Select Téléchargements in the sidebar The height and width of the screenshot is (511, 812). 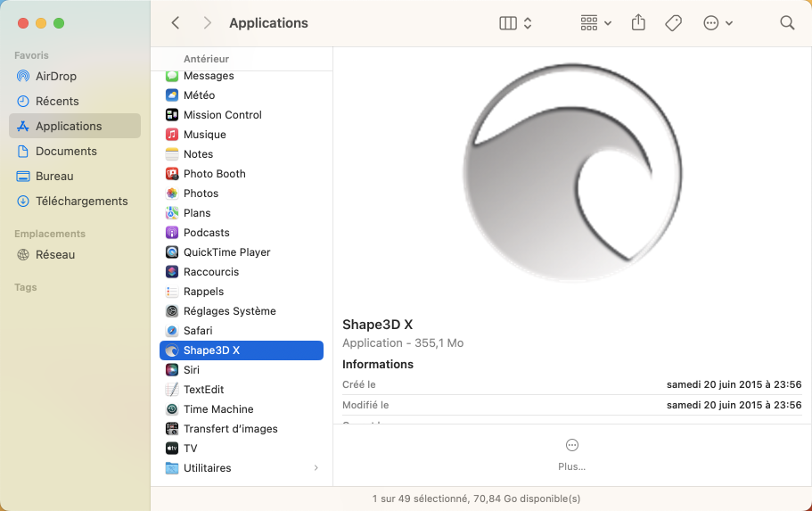[81, 202]
